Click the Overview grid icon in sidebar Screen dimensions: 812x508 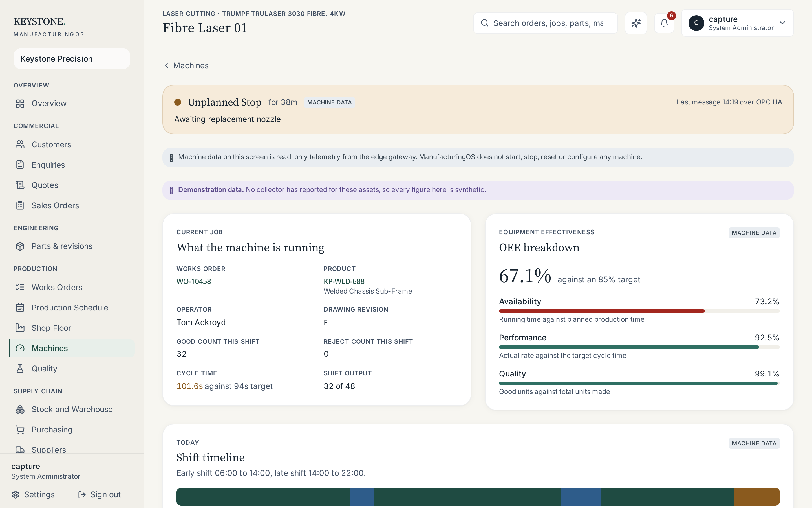[x=20, y=104]
